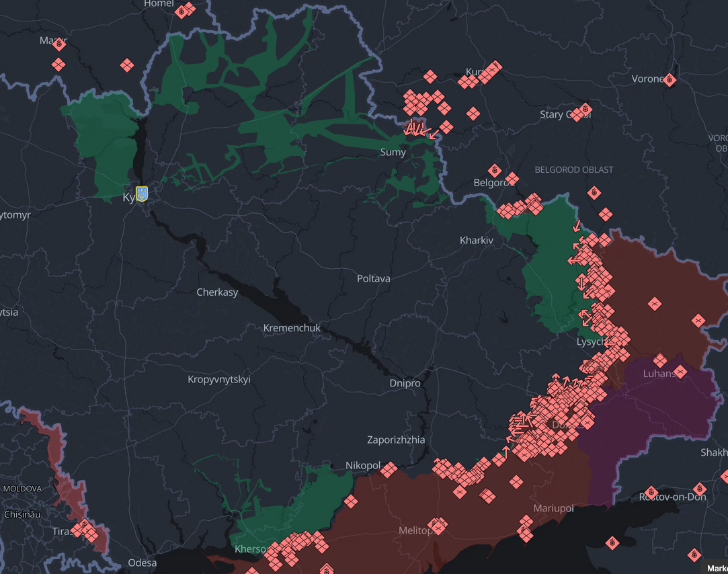Open emblem marker above Rostov-on-Don label's end
728x574 pixels.
pos(700,489)
